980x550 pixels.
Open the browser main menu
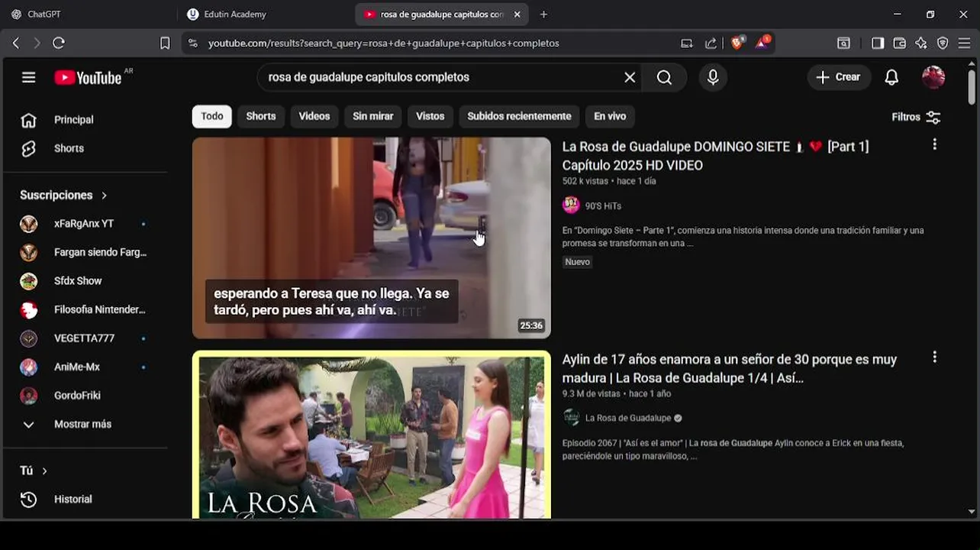tap(964, 43)
